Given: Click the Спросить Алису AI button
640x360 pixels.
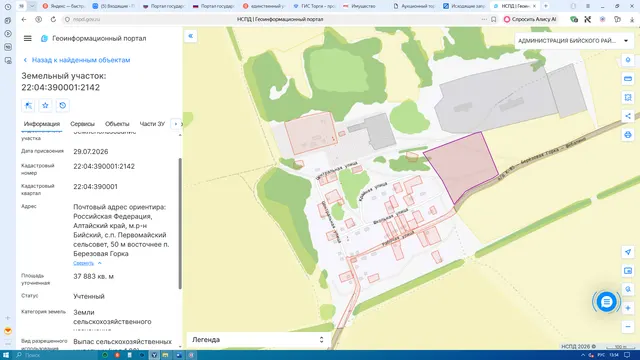Looking at the screenshot, I should point(530,19).
